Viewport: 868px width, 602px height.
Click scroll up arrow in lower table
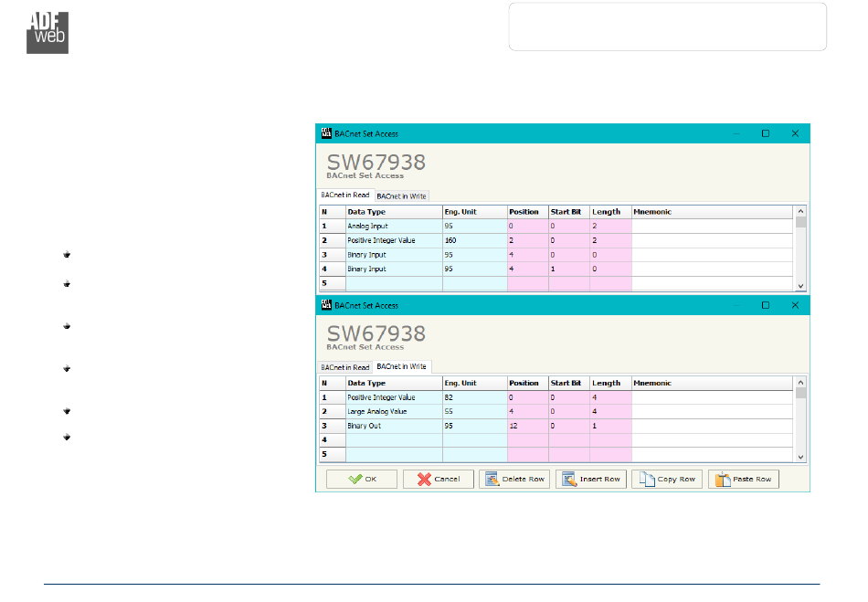point(800,383)
